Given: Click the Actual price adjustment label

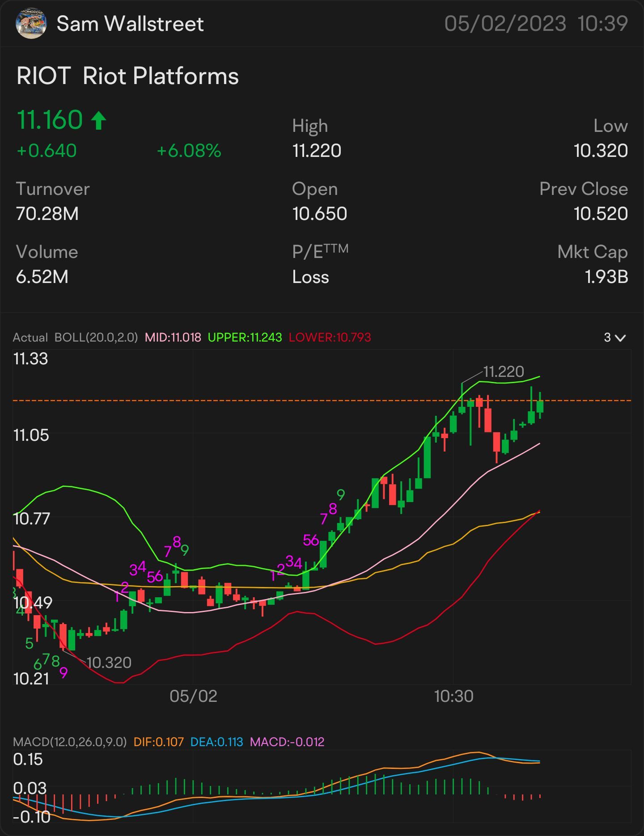Looking at the screenshot, I should click(x=30, y=337).
